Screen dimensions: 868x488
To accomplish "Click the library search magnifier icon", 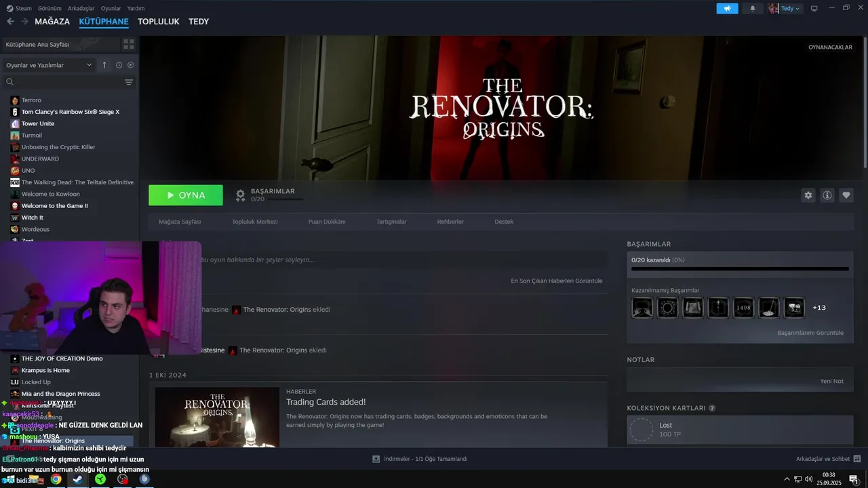I will [9, 82].
